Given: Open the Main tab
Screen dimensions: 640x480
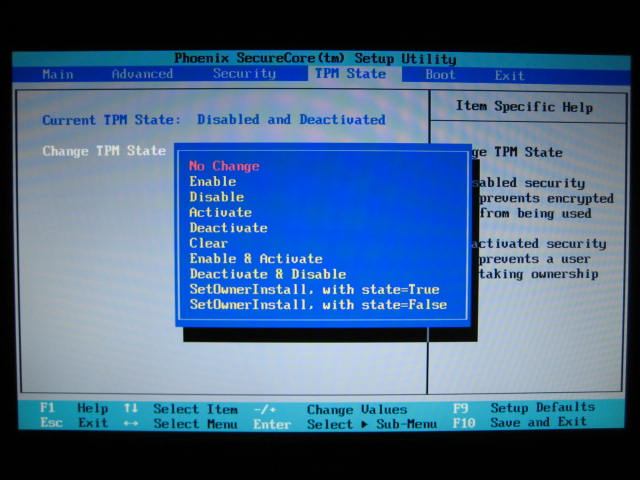Looking at the screenshot, I should [58, 74].
